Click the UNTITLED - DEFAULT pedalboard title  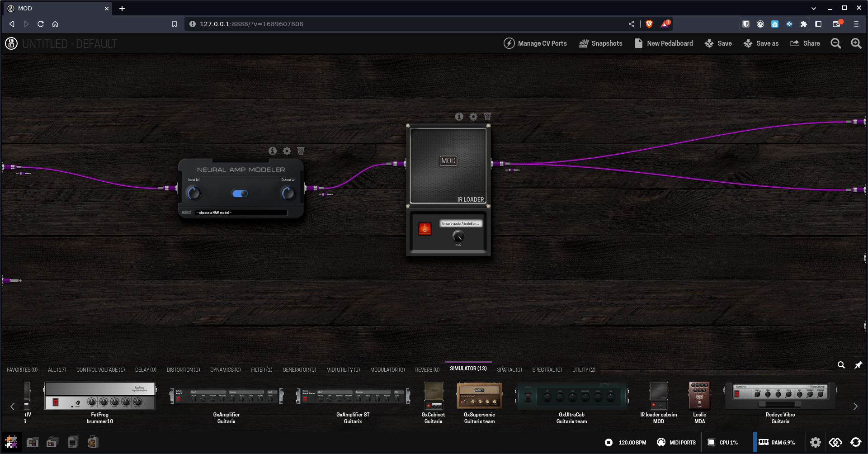(x=70, y=44)
